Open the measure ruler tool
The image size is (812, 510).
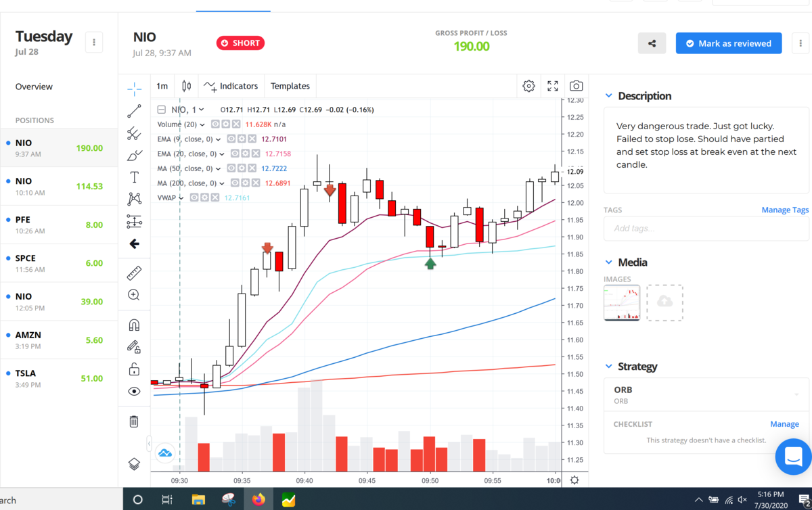[x=134, y=273]
